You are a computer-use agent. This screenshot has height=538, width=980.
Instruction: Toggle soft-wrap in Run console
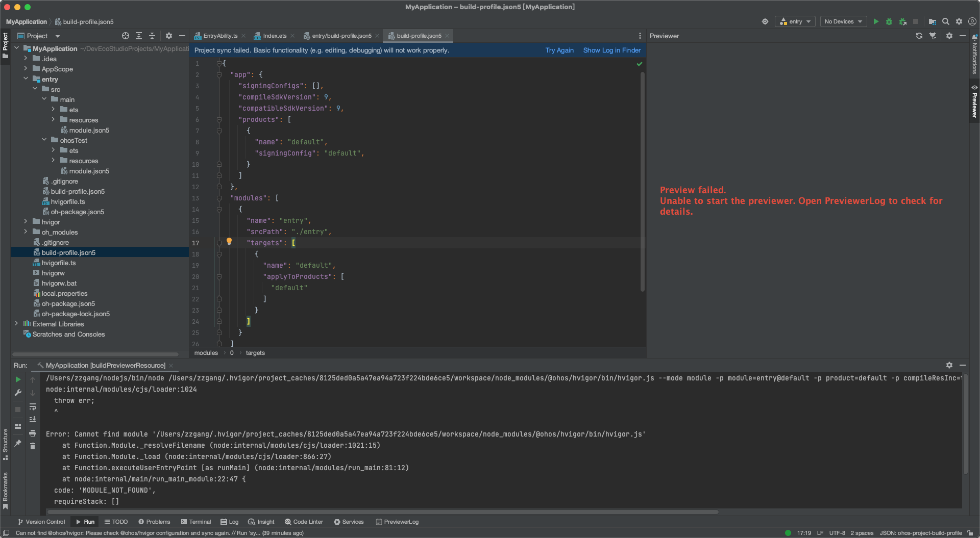click(33, 406)
